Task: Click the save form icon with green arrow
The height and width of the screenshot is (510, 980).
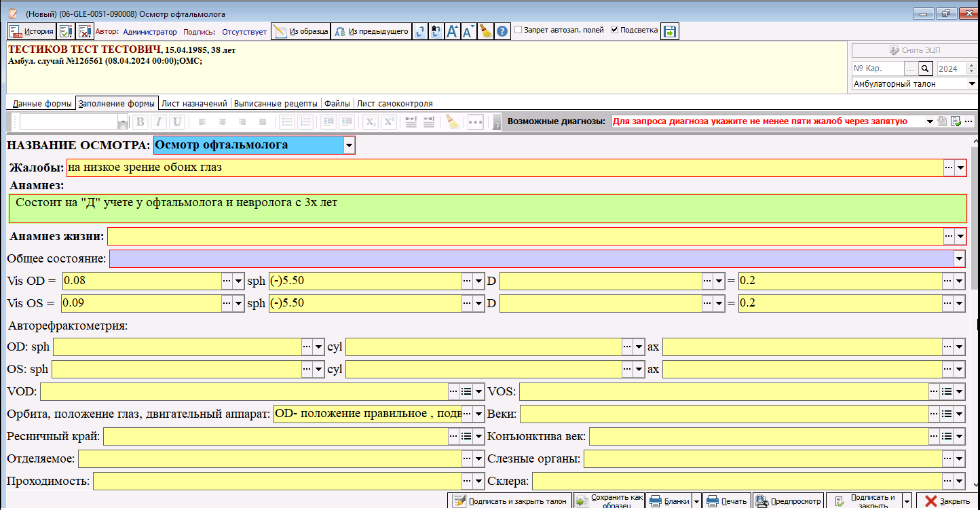Action: click(x=670, y=31)
